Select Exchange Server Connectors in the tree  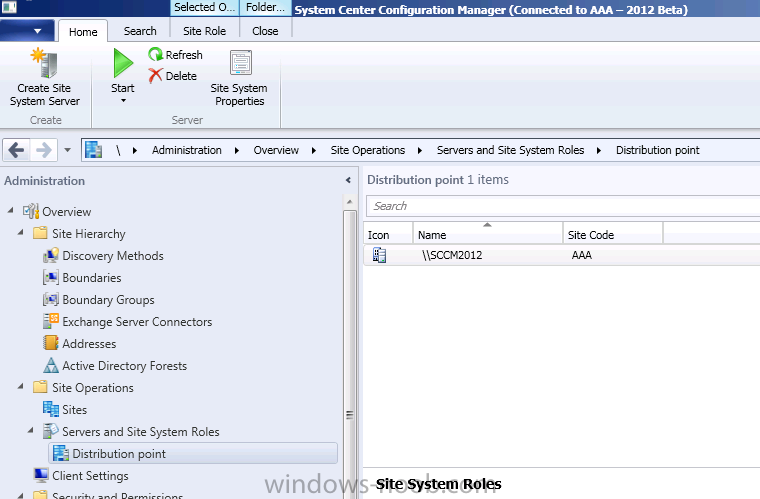tap(137, 321)
